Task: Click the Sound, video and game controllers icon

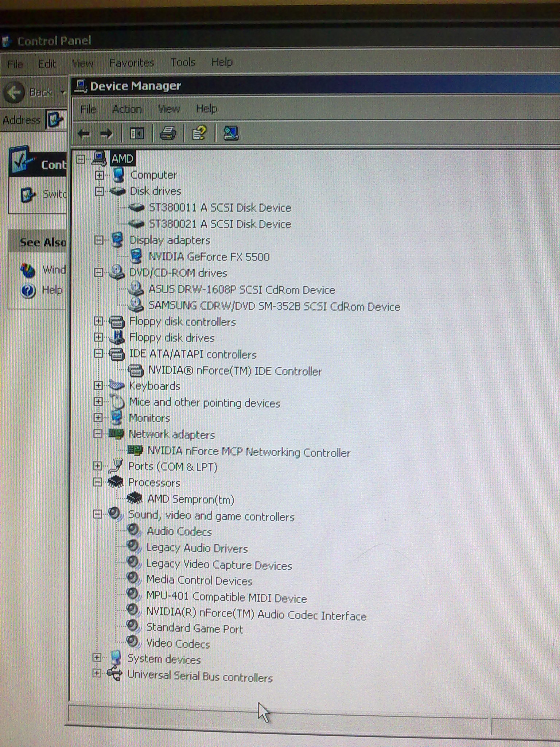Action: click(115, 514)
